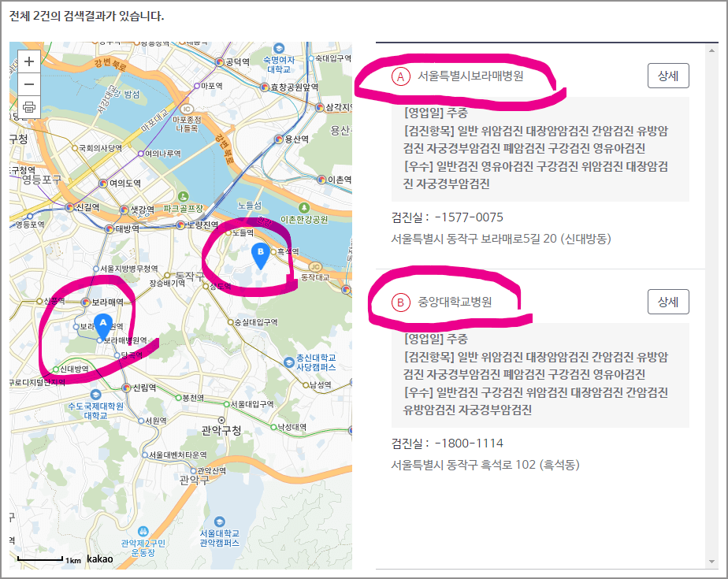
Task: Click 관악제2구민운동장 marker on map
Action: pos(143,531)
